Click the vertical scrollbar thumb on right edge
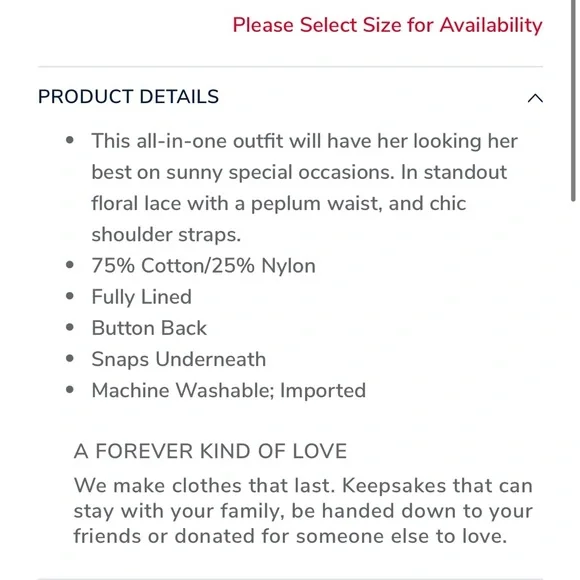 (573, 100)
